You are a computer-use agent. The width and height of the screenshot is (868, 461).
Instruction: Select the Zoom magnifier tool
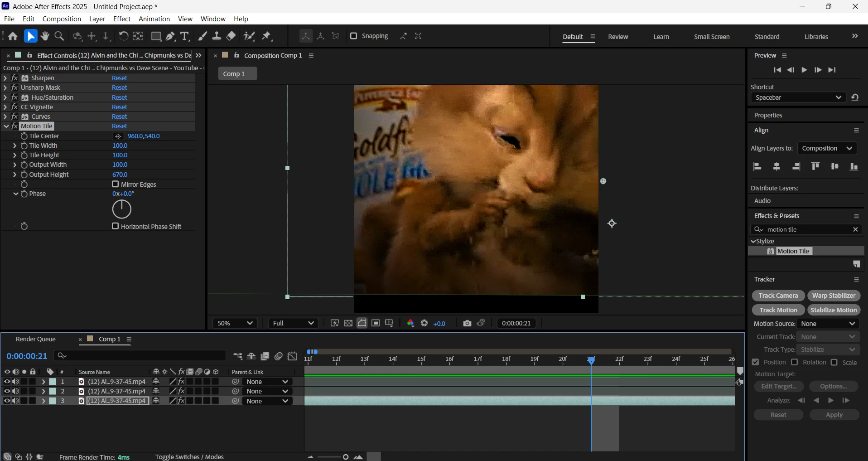click(59, 36)
